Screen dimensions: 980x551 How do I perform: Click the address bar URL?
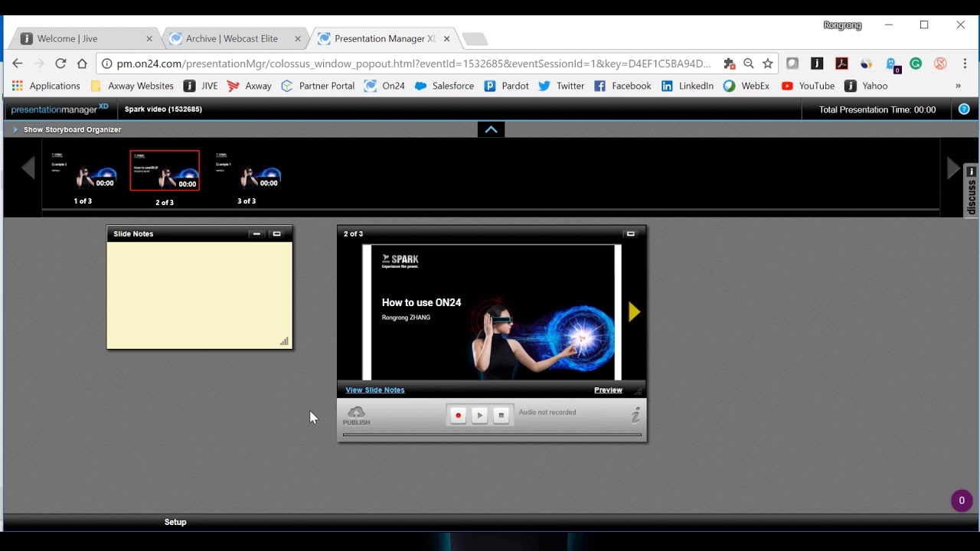tap(413, 64)
